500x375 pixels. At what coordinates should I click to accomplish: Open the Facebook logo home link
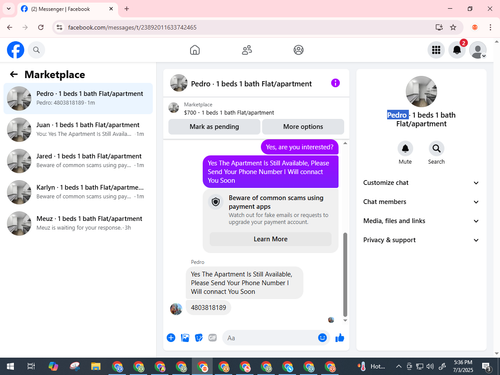[x=15, y=50]
